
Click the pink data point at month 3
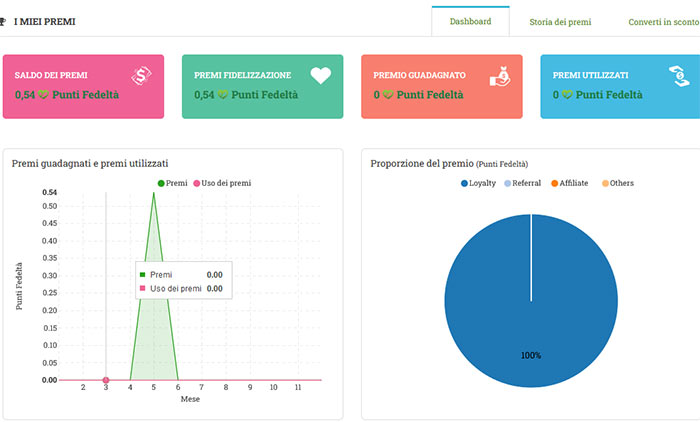[106, 380]
